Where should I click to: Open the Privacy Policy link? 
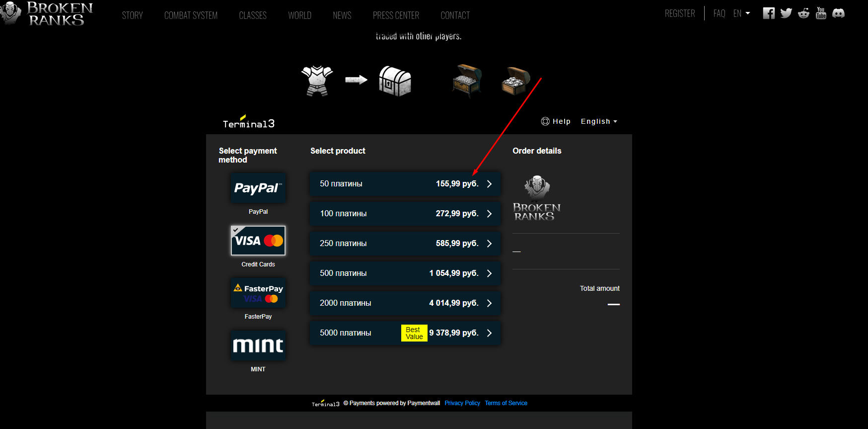462,403
